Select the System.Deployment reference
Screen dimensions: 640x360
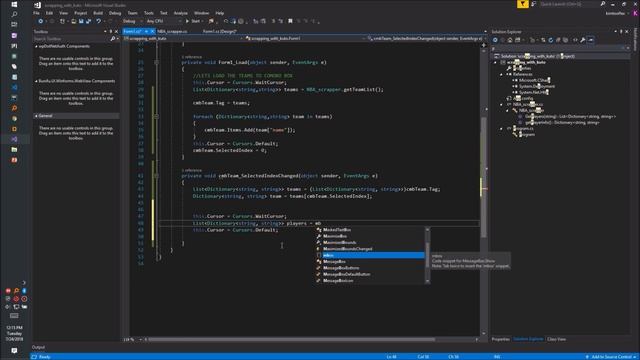(536, 87)
